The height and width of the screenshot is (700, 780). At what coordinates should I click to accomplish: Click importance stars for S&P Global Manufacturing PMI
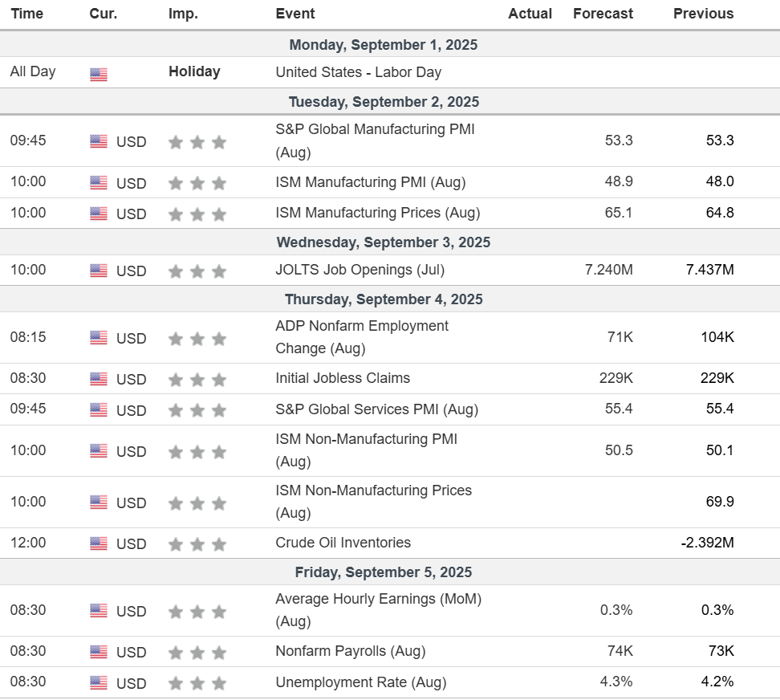point(197,142)
